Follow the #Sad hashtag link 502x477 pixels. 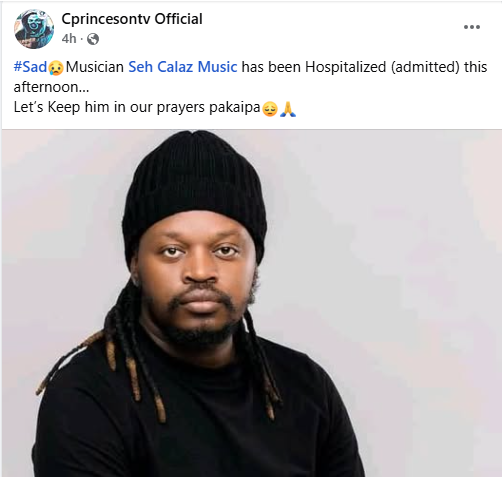(30, 67)
